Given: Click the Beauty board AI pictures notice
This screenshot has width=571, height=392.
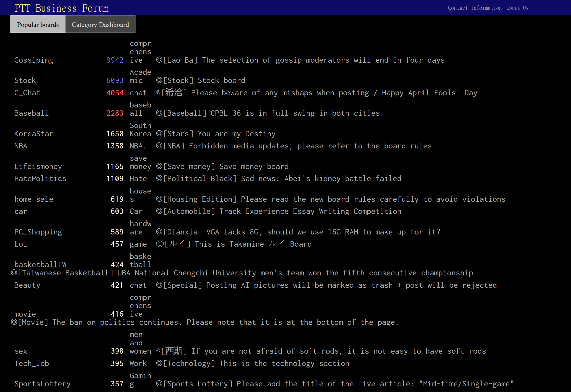Looking at the screenshot, I should click(x=326, y=285).
